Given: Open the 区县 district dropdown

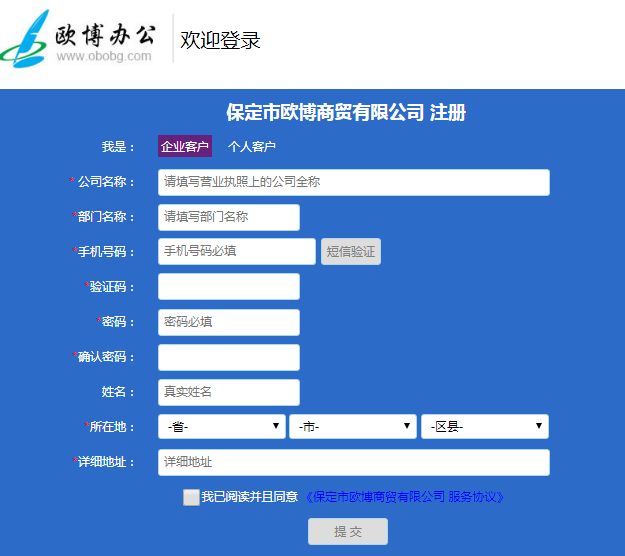Looking at the screenshot, I should click(x=485, y=426).
